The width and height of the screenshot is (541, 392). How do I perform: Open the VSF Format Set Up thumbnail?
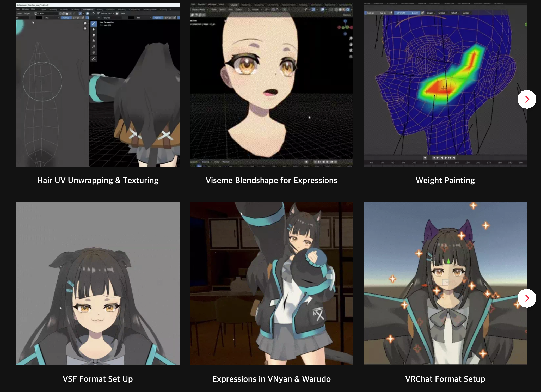pos(98,284)
